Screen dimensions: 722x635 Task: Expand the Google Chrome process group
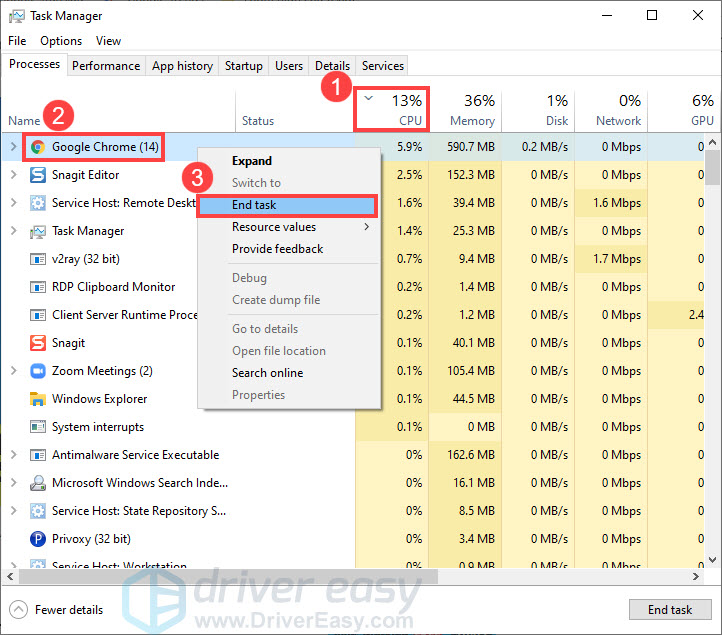pyautogui.click(x=13, y=147)
